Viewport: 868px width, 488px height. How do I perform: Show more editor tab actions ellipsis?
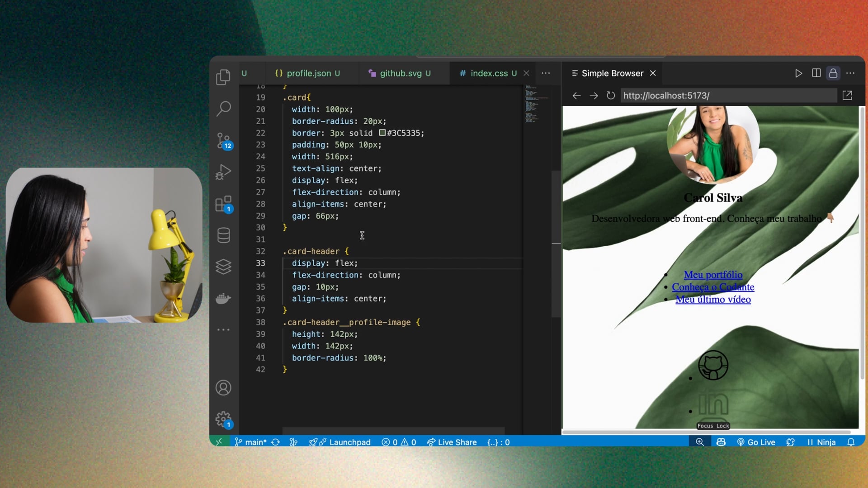(546, 73)
